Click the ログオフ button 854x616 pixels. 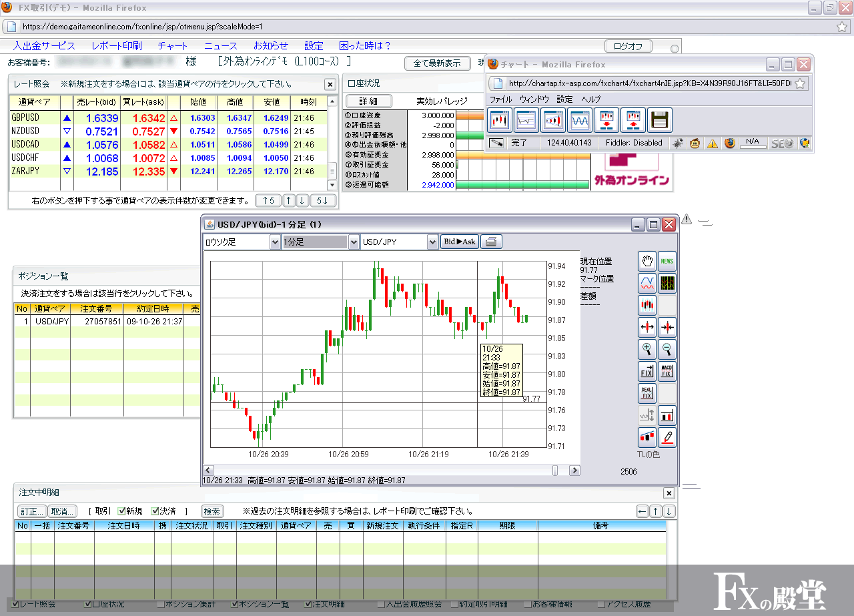[628, 46]
